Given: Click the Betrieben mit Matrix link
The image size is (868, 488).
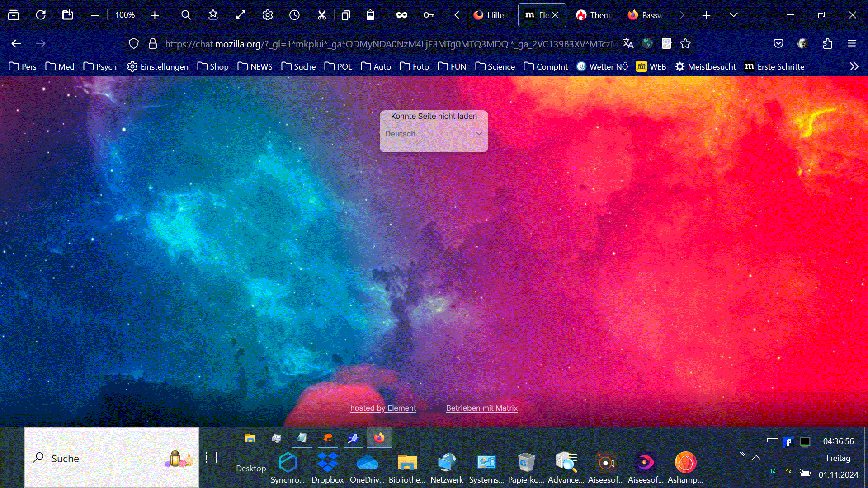Looking at the screenshot, I should tap(481, 408).
